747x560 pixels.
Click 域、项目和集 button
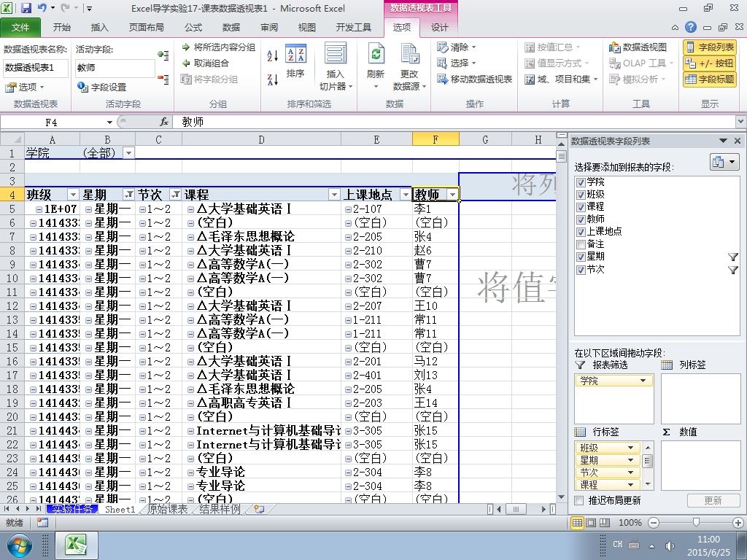click(x=561, y=79)
